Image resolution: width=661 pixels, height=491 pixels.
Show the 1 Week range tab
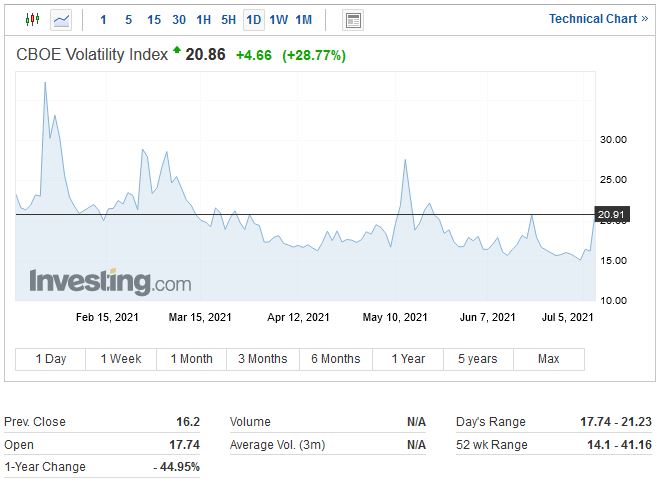(122, 359)
